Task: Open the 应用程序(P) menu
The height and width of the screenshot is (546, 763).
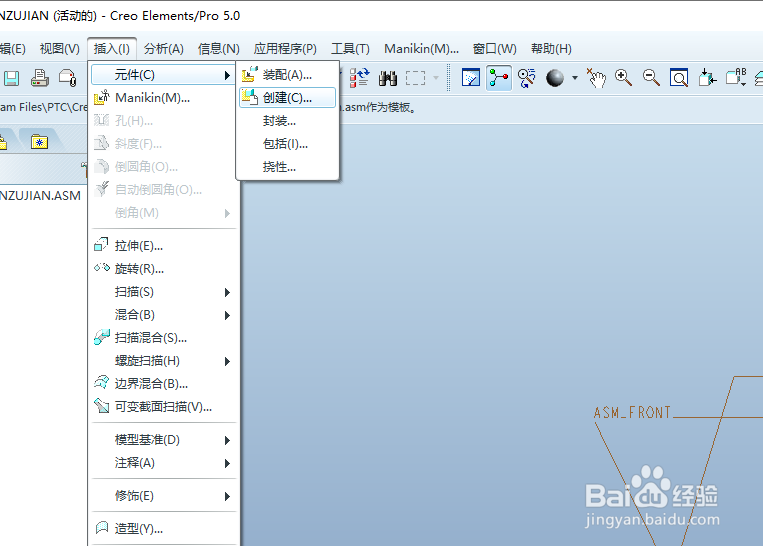Action: 285,49
